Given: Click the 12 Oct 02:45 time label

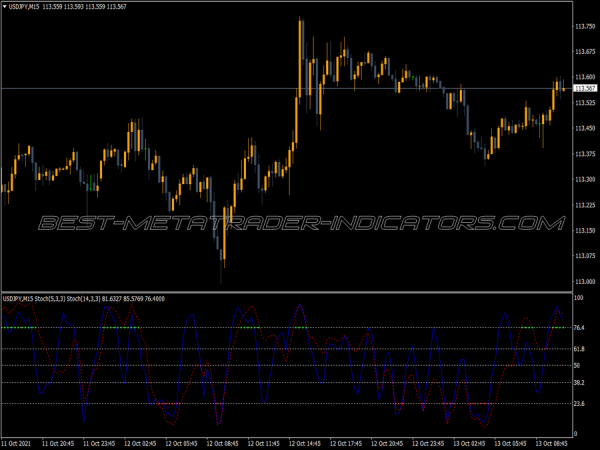Looking at the screenshot, I should 140,444.
